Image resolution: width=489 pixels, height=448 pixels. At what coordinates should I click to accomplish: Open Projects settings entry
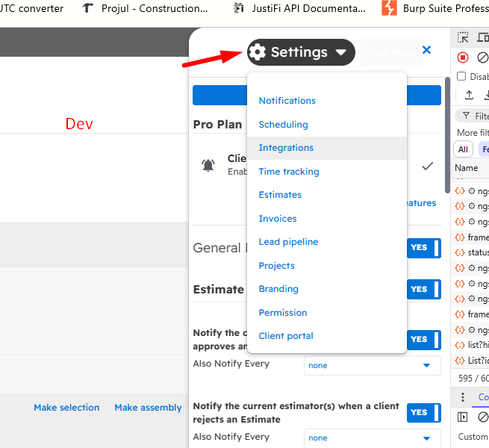tap(277, 266)
